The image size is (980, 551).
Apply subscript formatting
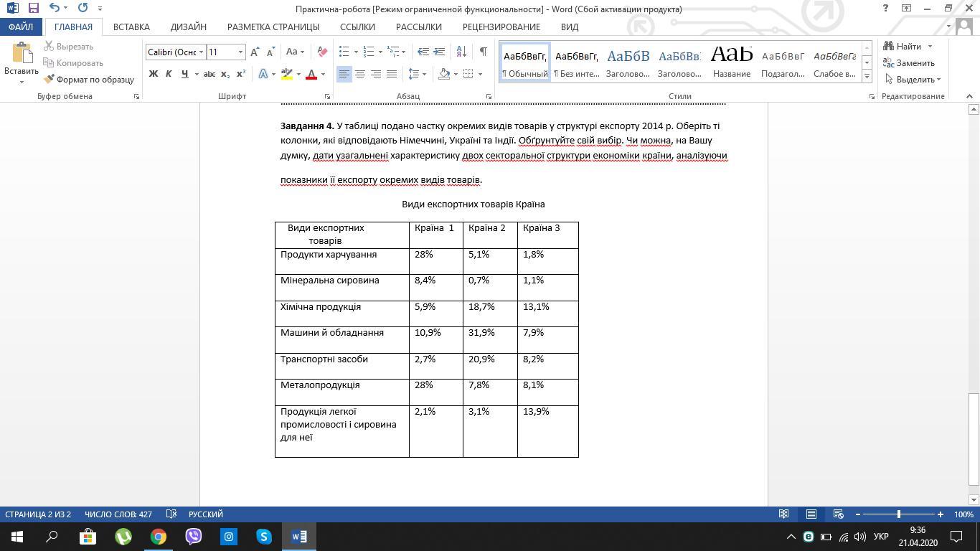[x=225, y=74]
